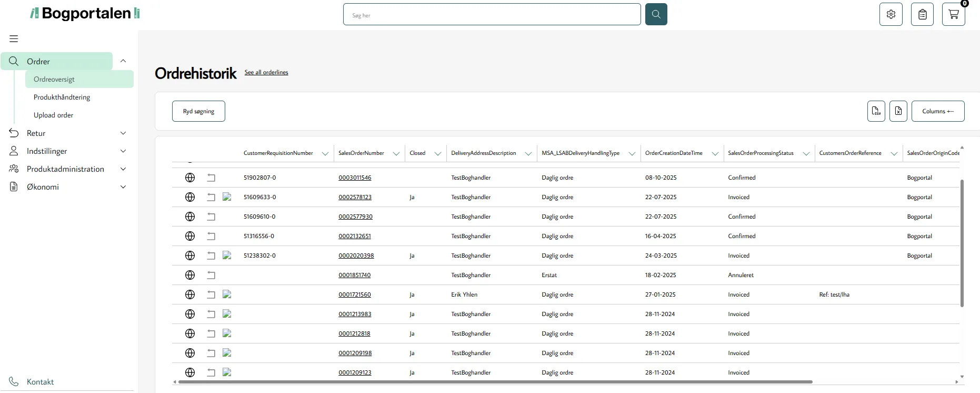Expand the Økonomi sidebar section
980x393 pixels.
[123, 187]
